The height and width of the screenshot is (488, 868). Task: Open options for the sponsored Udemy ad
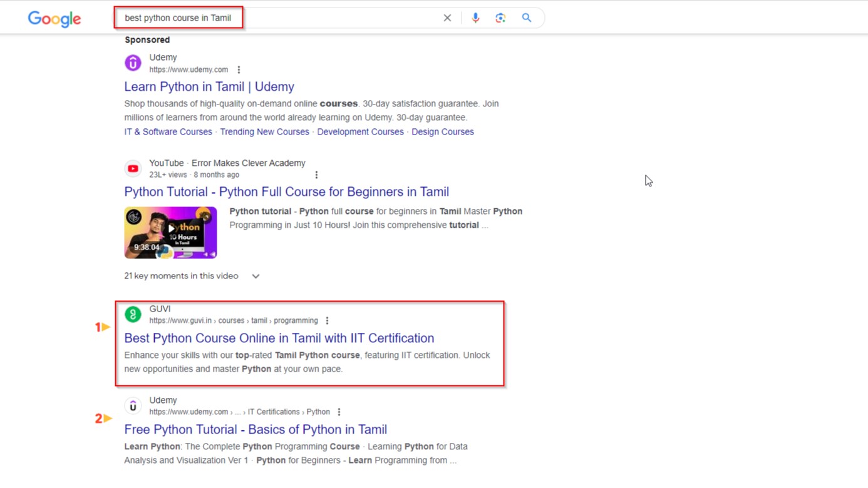tap(239, 69)
